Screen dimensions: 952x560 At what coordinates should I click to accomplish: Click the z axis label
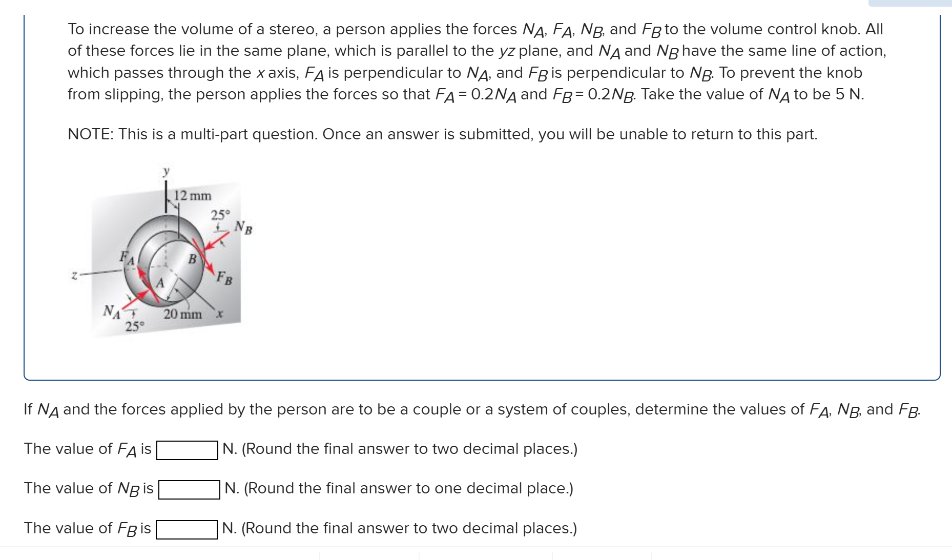click(x=75, y=276)
